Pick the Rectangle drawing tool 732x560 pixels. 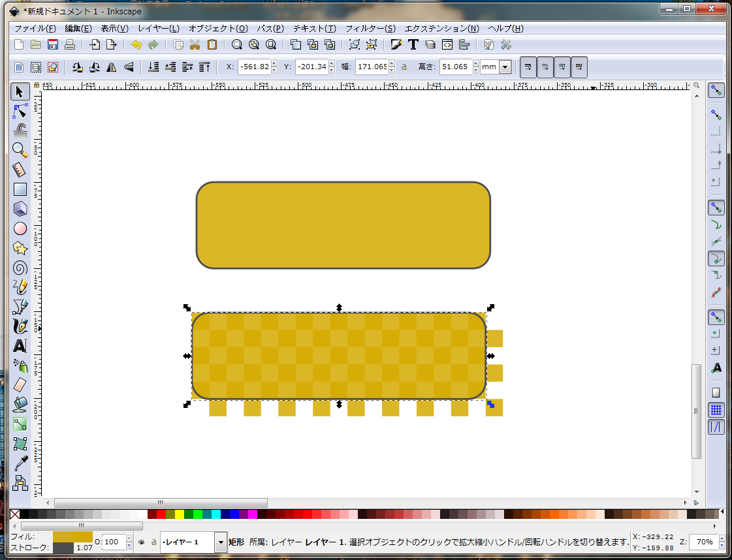[20, 189]
